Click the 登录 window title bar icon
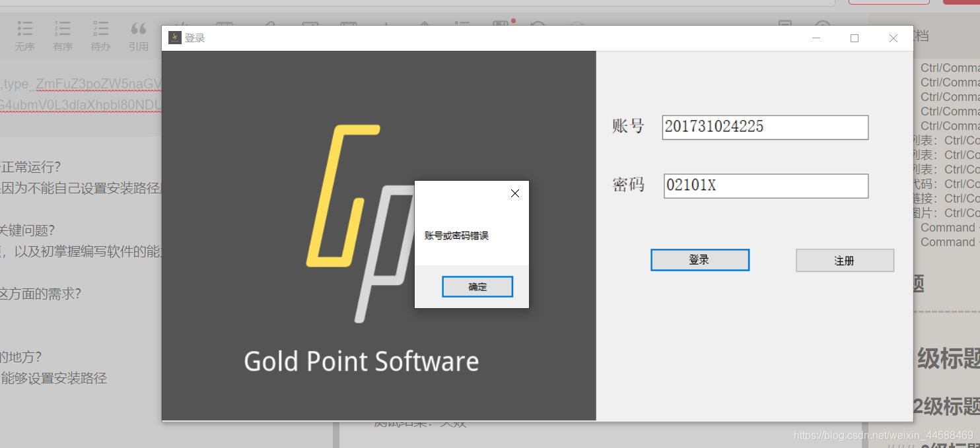 point(174,38)
